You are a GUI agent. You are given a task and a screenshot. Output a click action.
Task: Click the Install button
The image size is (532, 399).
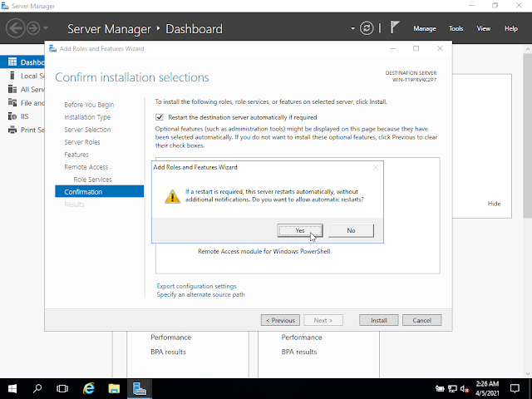tap(379, 320)
